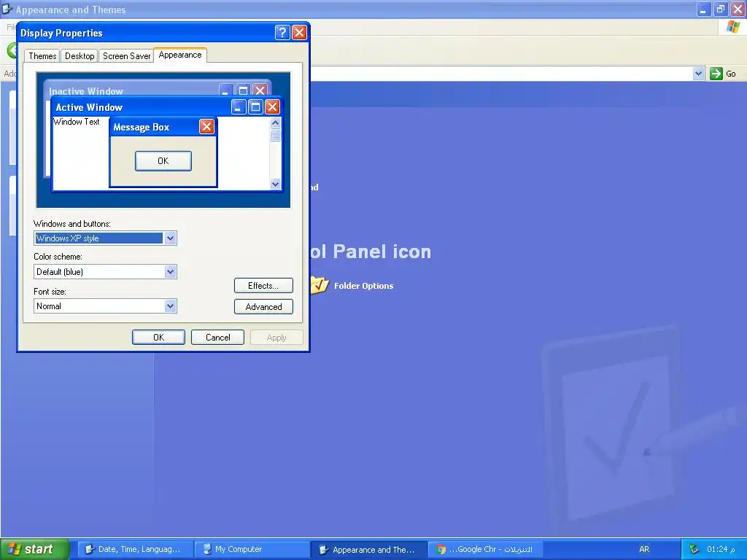Expand the Font size dropdown
The height and width of the screenshot is (560, 747).
[x=170, y=306]
